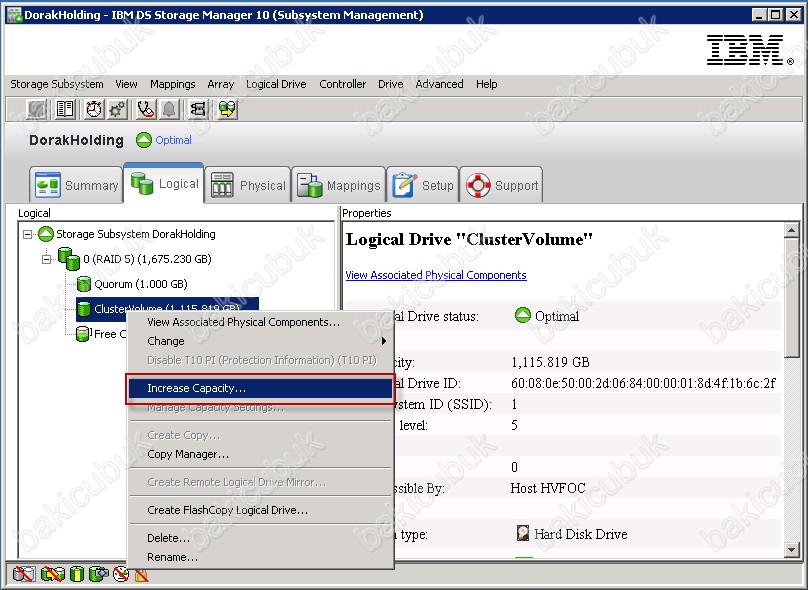
Task: Switch to the Logical tab
Action: click(164, 183)
